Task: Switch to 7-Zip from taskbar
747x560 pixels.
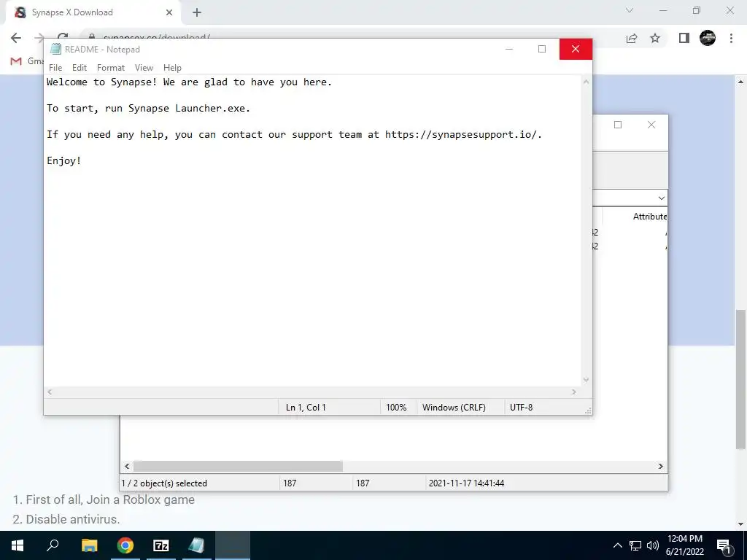Action: click(x=161, y=545)
